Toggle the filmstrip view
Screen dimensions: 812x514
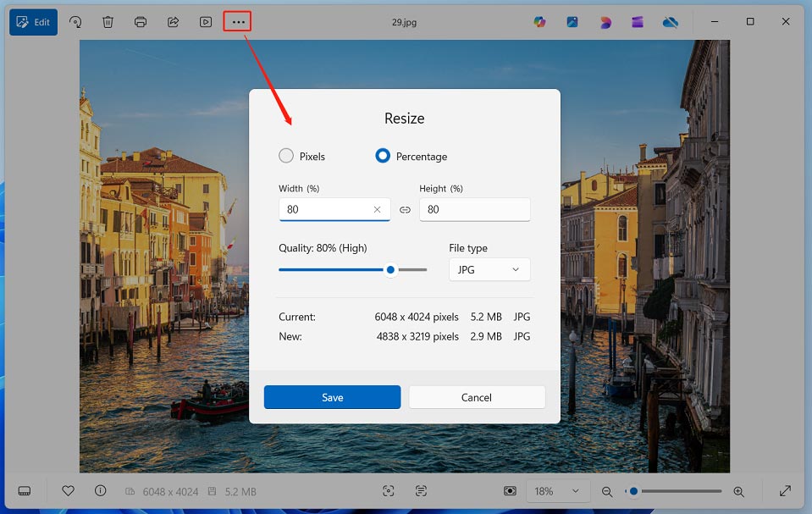25,491
